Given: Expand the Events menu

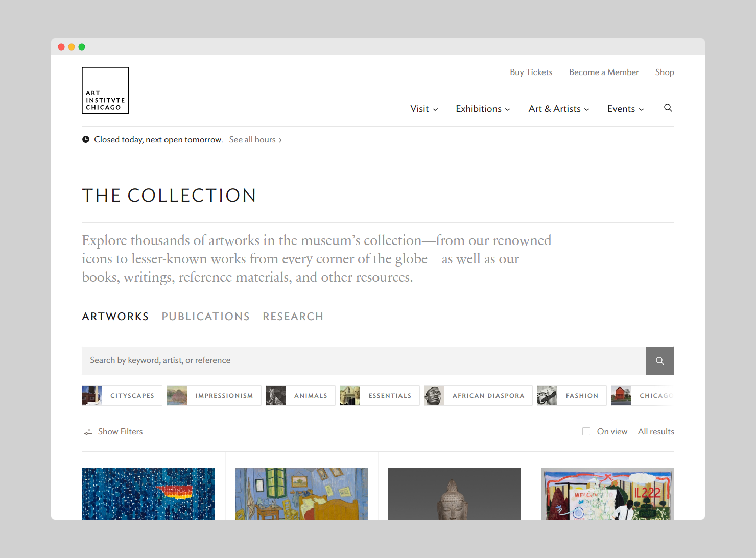Looking at the screenshot, I should (625, 109).
